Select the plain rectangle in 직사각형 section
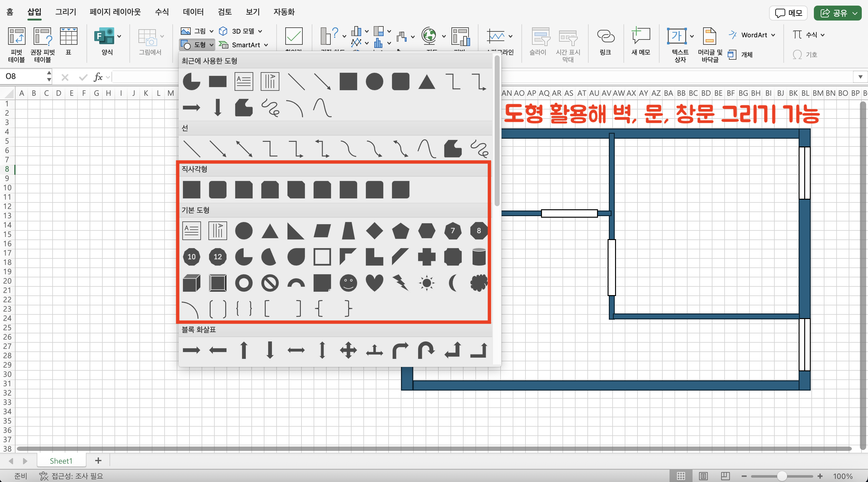Viewport: 868px width, 482px height. [x=191, y=190]
